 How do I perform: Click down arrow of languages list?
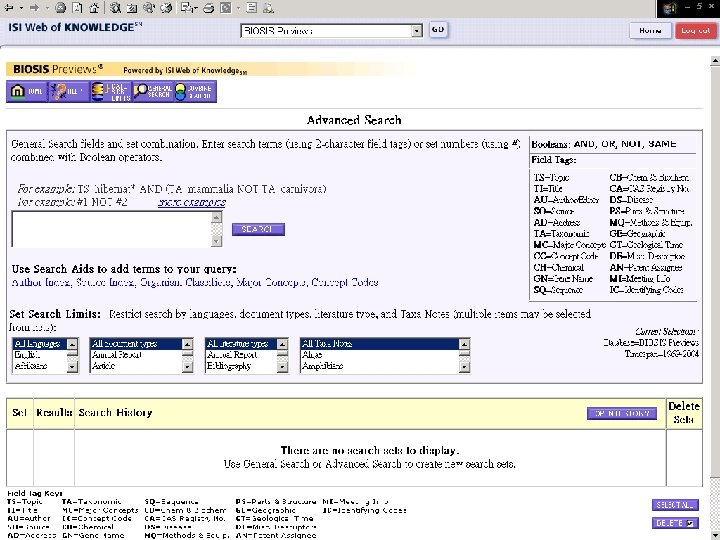click(x=72, y=366)
